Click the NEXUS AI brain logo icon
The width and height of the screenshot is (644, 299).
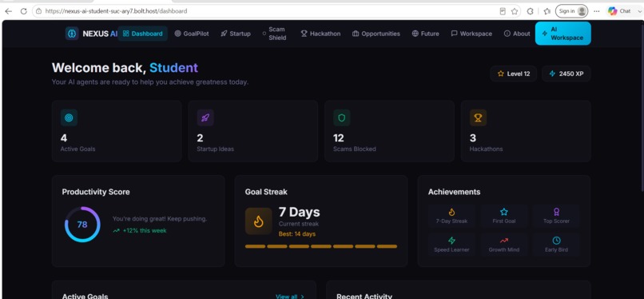tap(72, 34)
